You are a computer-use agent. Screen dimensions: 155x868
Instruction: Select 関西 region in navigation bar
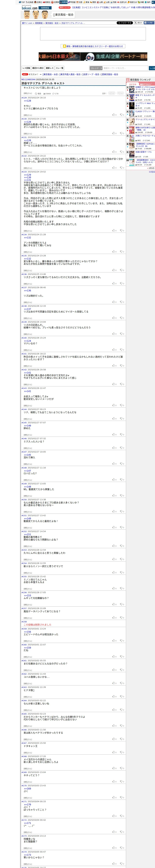pyautogui.click(x=93, y=2)
